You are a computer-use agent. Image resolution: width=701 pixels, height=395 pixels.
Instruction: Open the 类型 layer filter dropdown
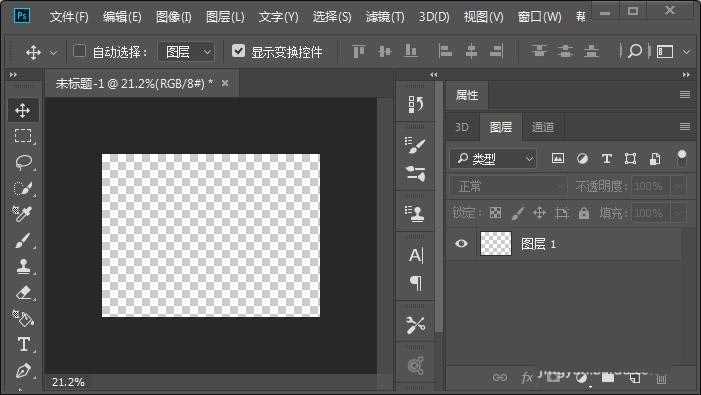493,159
